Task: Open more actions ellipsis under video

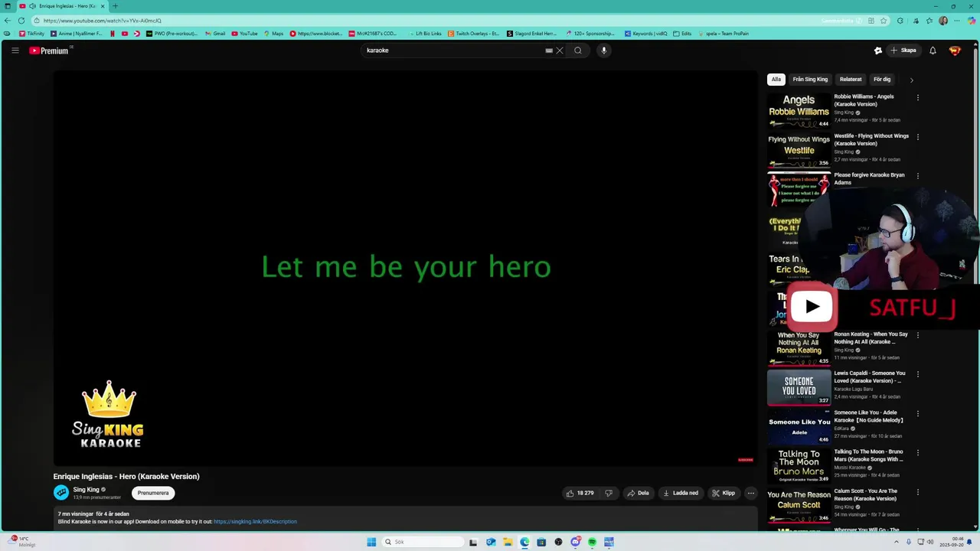Action: coord(751,493)
